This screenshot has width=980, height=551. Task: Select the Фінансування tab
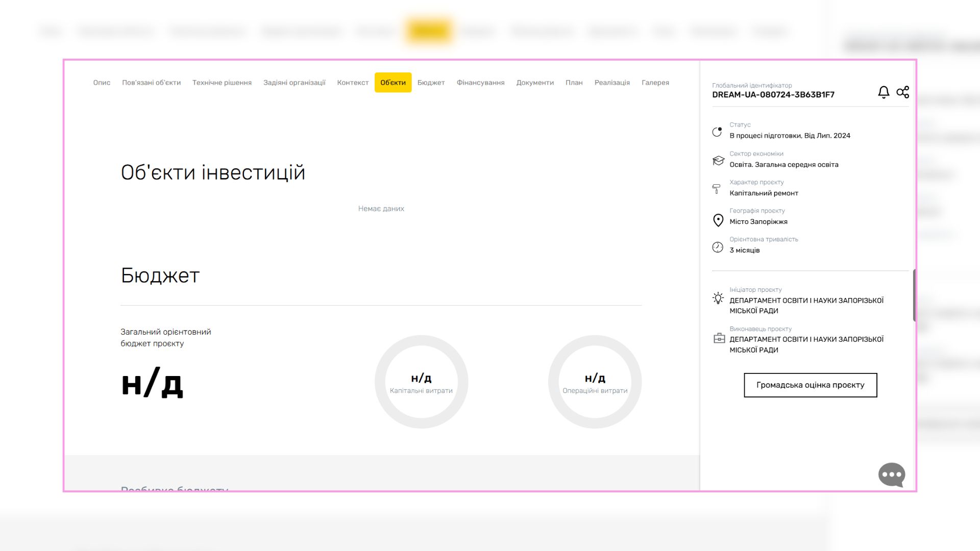point(481,82)
